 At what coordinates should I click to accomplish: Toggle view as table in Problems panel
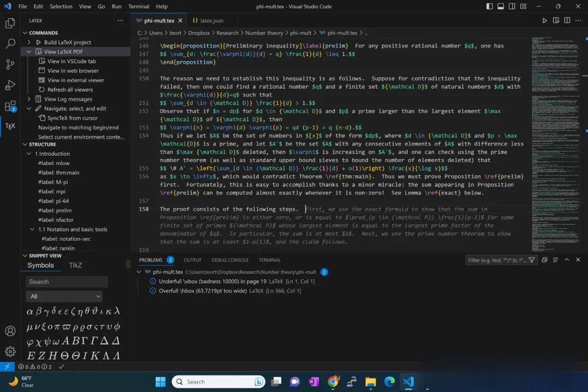coord(556,260)
